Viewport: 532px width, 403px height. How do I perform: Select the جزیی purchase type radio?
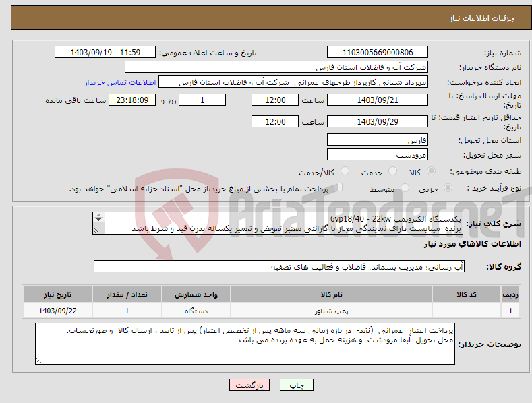coord(448,187)
